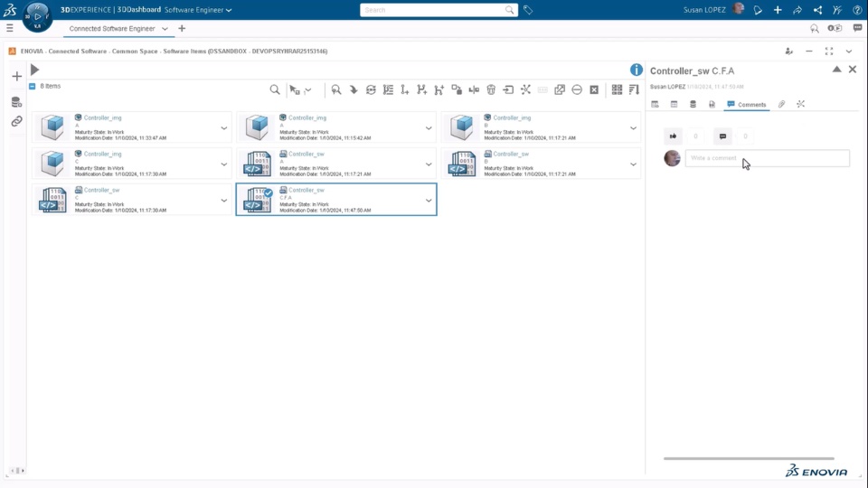The width and height of the screenshot is (868, 488).
Task: Click the Write a comment field
Action: [x=768, y=158]
